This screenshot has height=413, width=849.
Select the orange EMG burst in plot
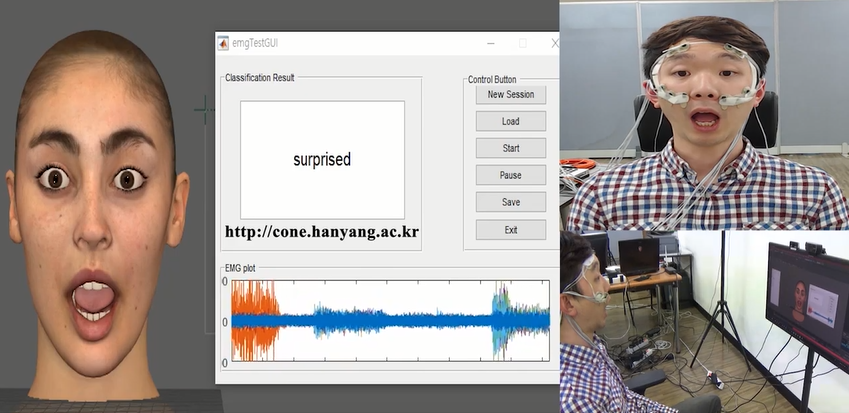tap(253, 320)
